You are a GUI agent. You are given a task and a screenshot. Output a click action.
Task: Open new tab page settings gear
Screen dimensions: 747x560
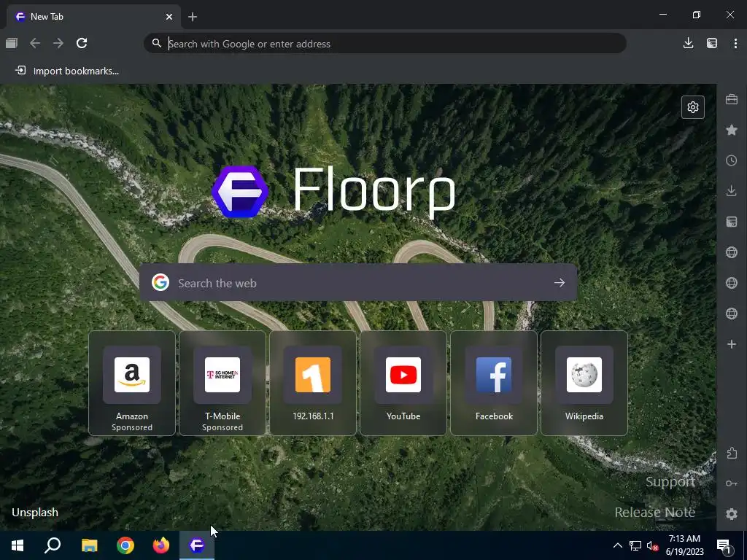click(x=693, y=107)
